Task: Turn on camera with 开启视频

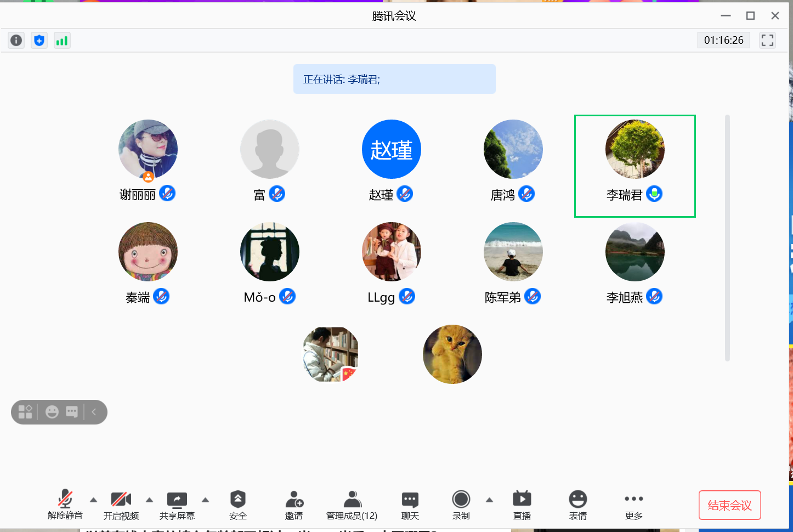Action: 121,505
